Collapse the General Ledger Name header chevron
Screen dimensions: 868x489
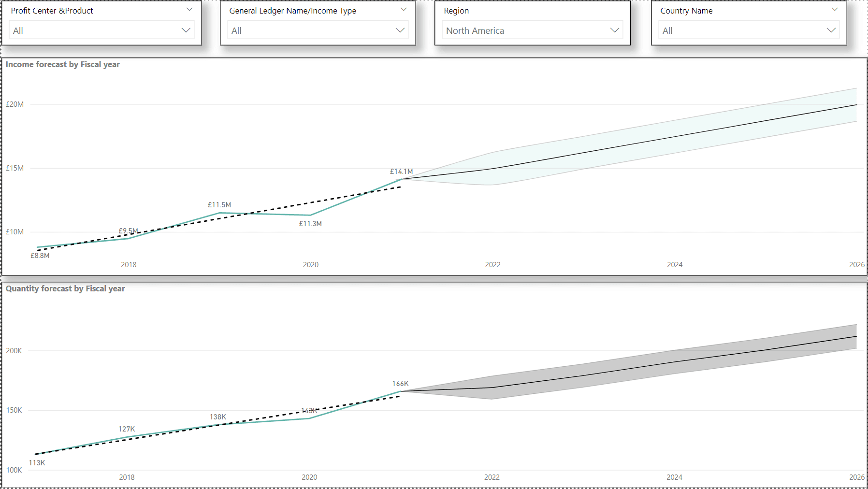click(x=404, y=9)
